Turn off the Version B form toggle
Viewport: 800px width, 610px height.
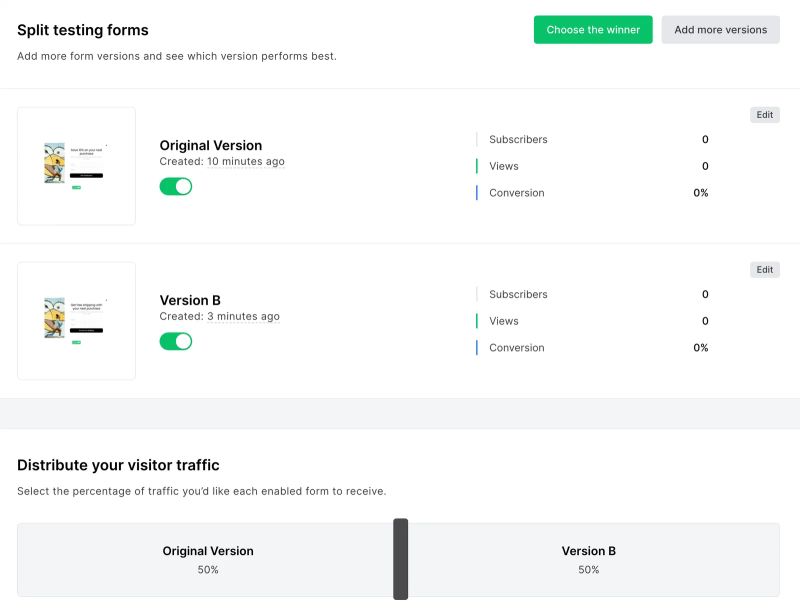click(x=177, y=341)
